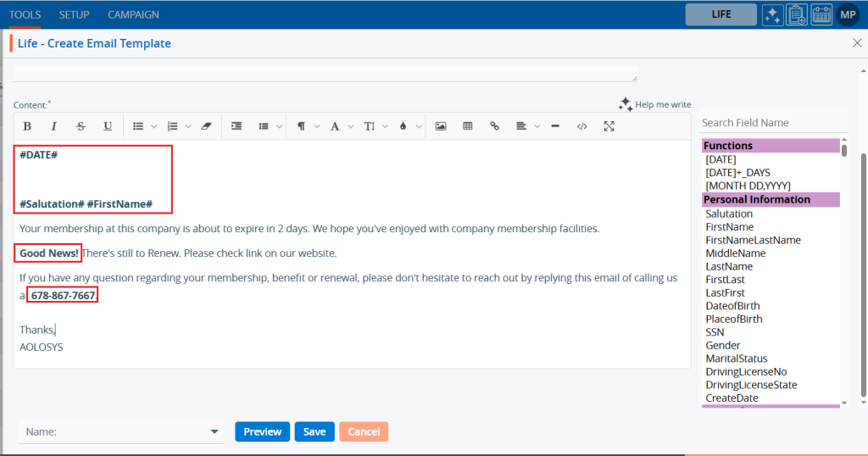Switch to the CAMPAIGN tab
This screenshot has width=868, height=456.
pos(133,14)
